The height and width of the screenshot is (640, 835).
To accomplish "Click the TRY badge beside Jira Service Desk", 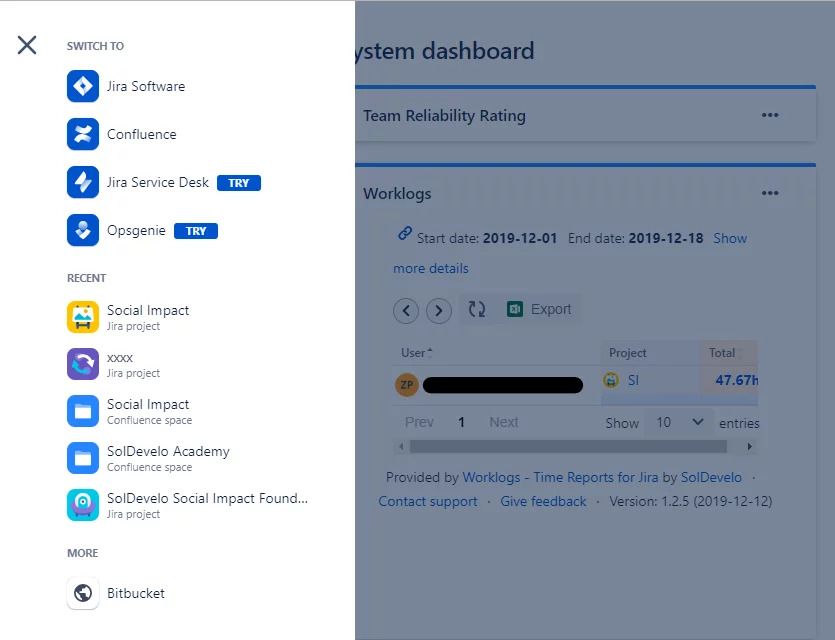I will [239, 183].
